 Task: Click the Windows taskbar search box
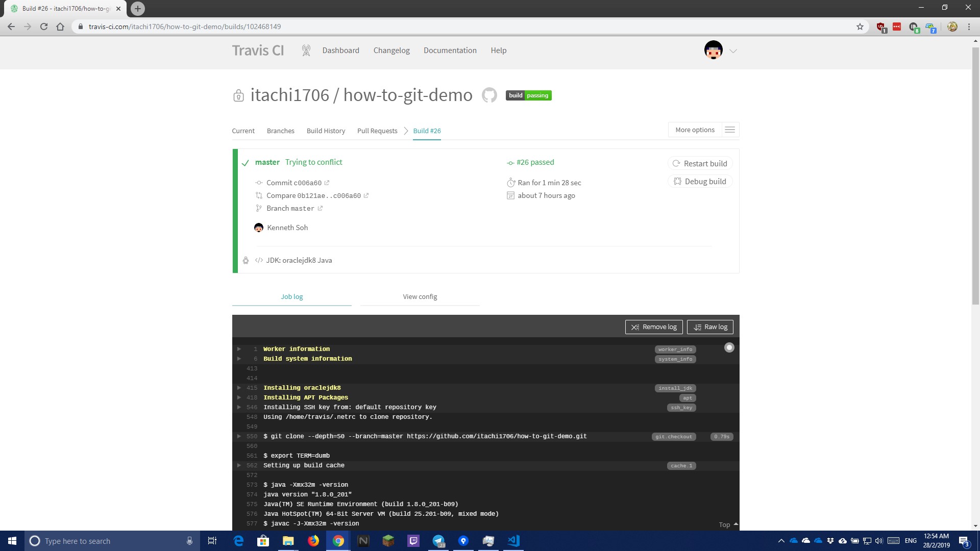112,541
